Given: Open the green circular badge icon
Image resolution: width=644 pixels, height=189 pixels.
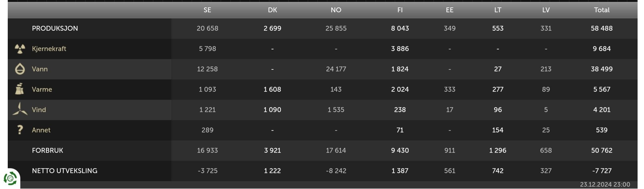Looking at the screenshot, I should coord(10,178).
